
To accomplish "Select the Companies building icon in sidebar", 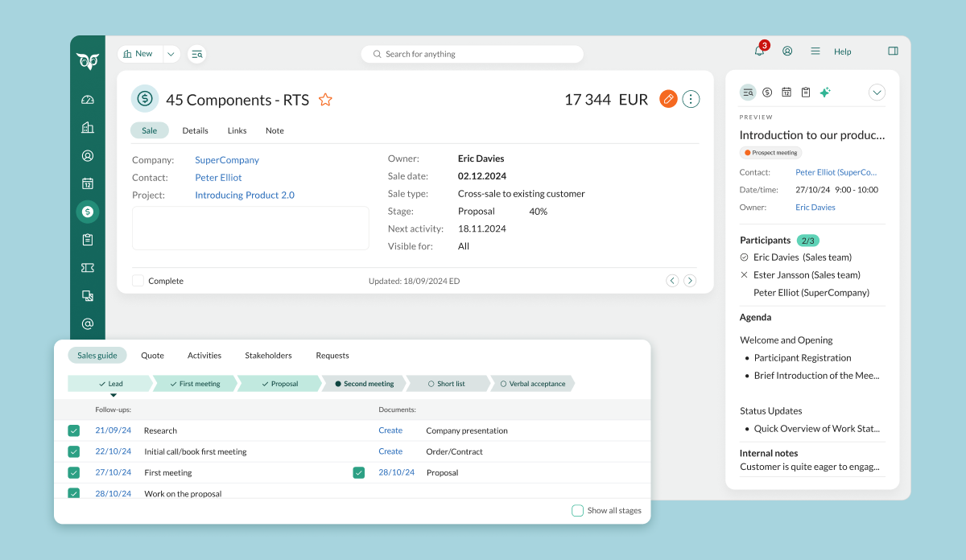I will coord(88,127).
